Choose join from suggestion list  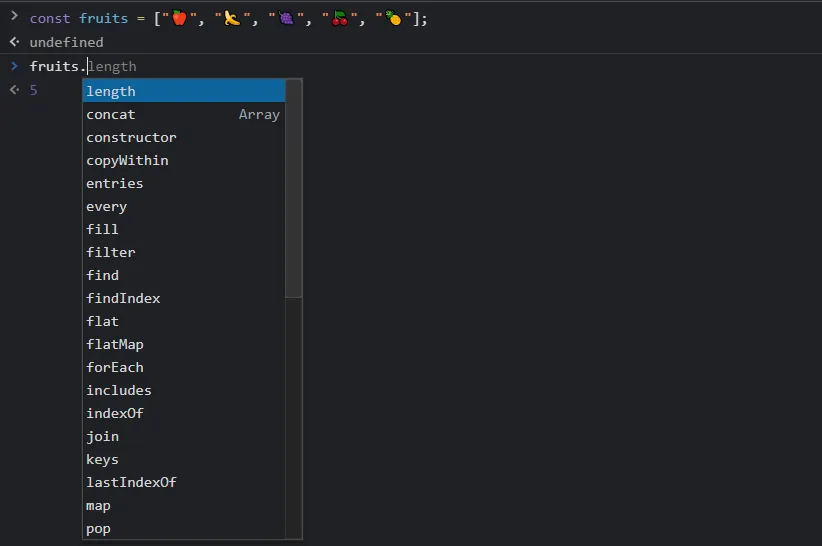183,436
